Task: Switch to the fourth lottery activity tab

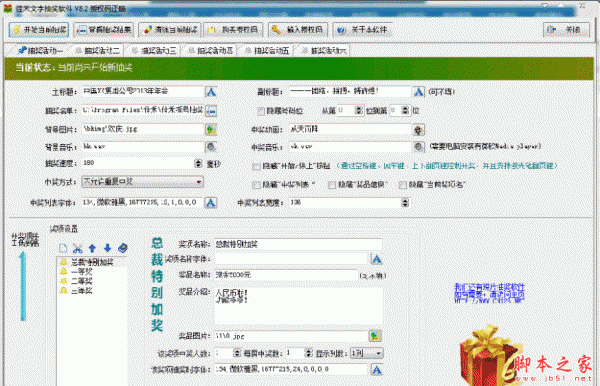Action: (x=210, y=50)
